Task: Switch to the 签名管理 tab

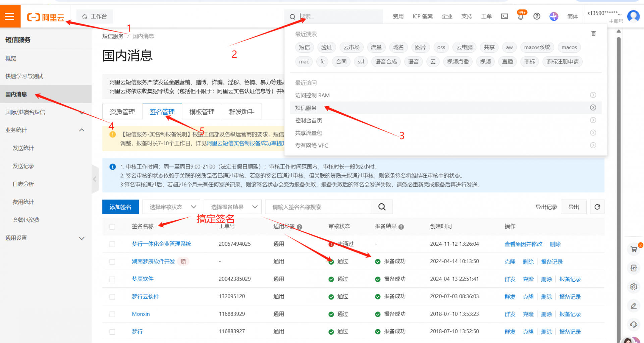Action: tap(162, 112)
